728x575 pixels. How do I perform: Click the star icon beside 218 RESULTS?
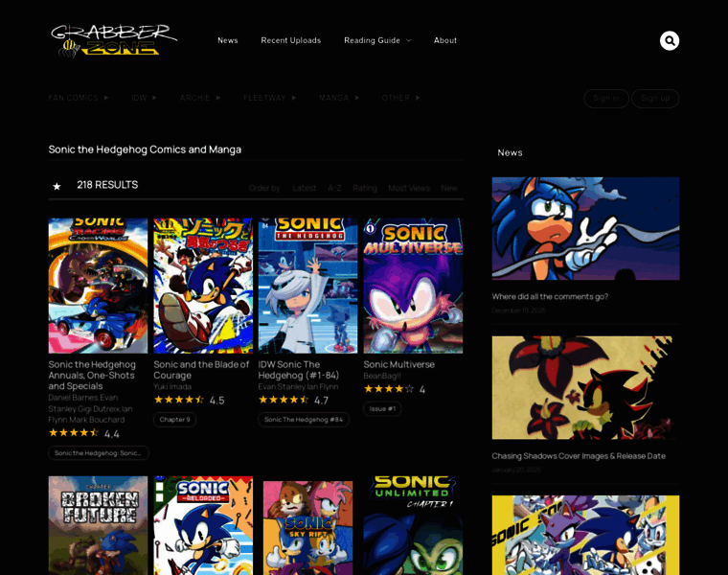click(x=57, y=186)
